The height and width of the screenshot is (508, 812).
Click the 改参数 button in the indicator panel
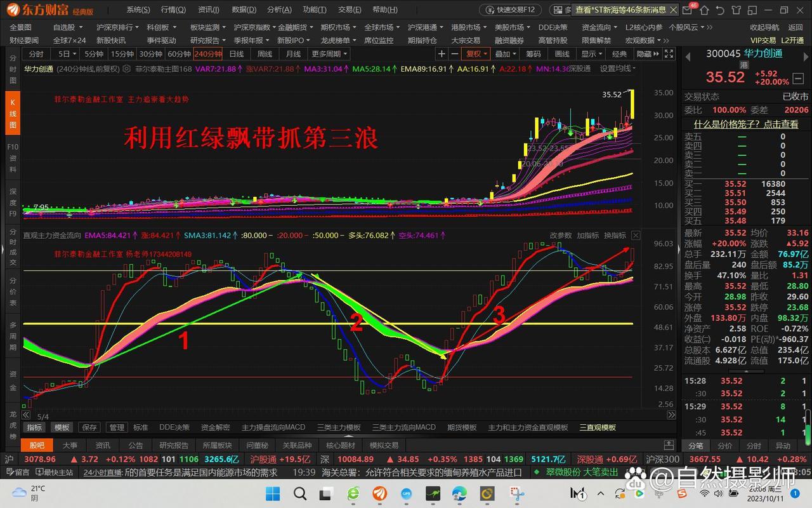(x=560, y=235)
